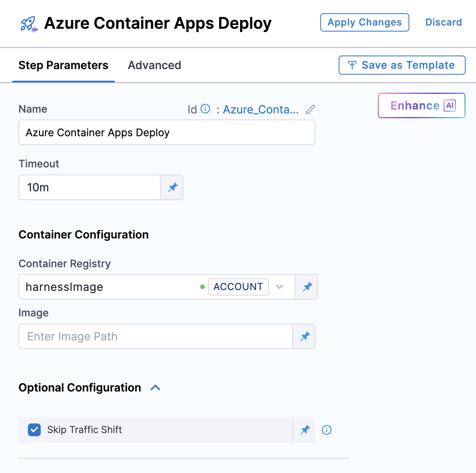Save the step as a template
476x473 pixels.
[x=402, y=65]
